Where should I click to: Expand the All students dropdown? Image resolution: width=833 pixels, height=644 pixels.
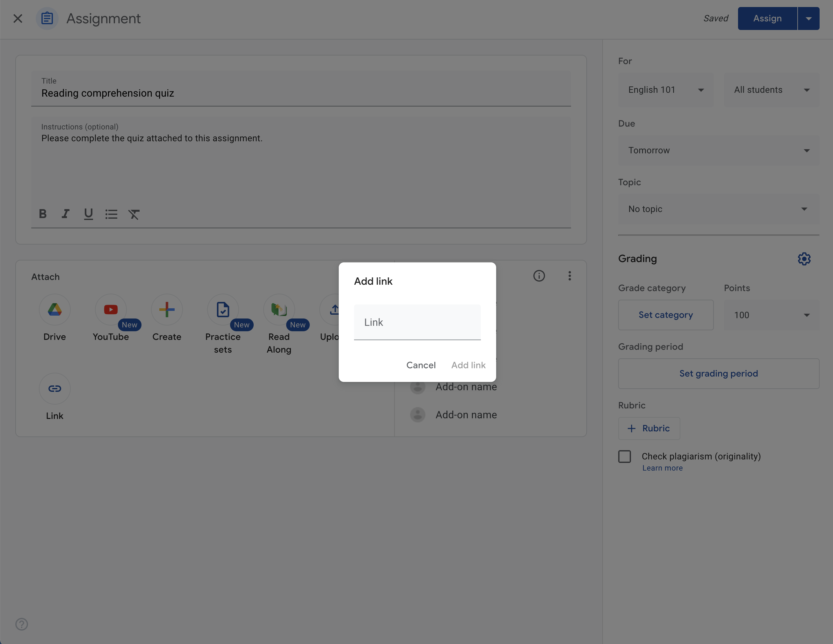(x=771, y=89)
